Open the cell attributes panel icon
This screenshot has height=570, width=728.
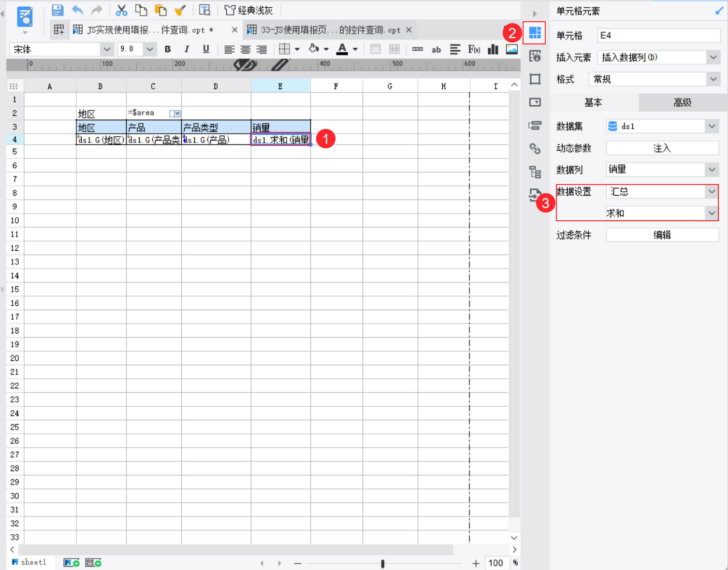click(x=535, y=56)
